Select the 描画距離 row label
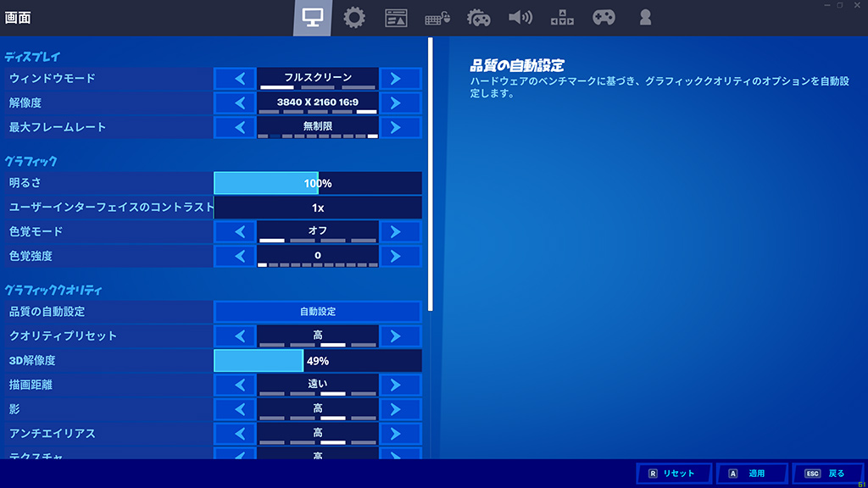This screenshot has height=488, width=868. click(x=31, y=385)
